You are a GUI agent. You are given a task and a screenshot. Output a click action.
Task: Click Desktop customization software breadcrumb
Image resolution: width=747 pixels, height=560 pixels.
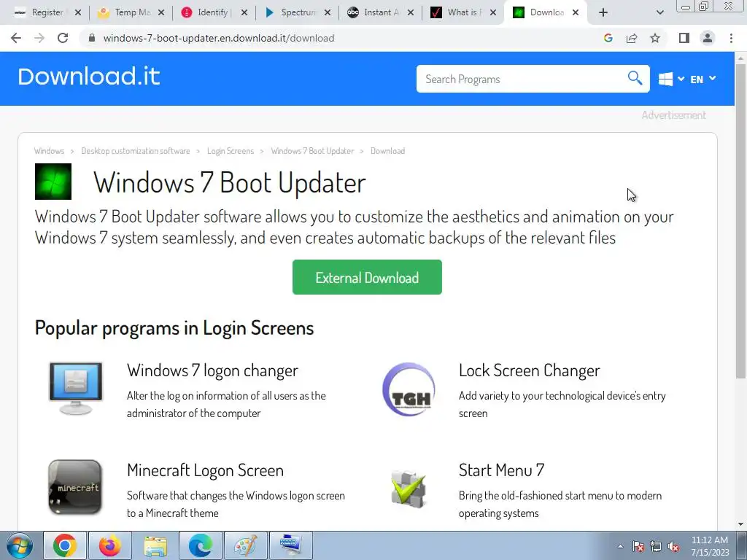tap(135, 151)
